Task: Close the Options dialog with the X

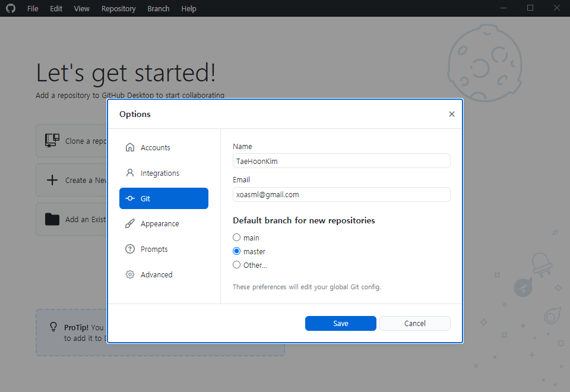Action: [x=451, y=114]
